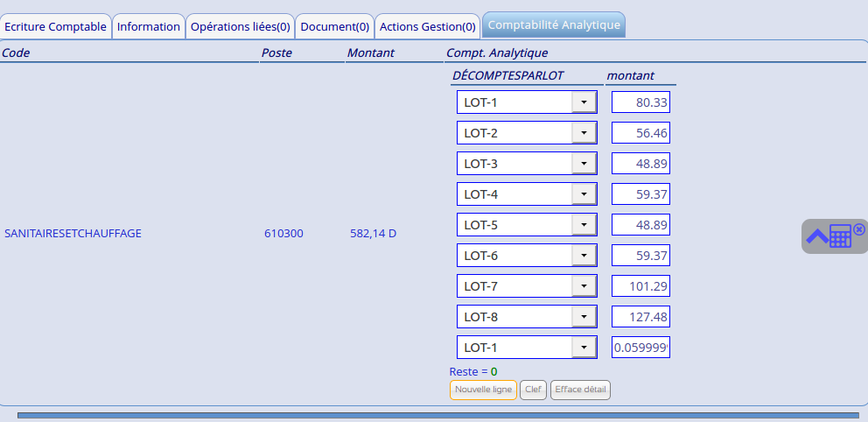Click the 80.33 montant field

click(640, 102)
